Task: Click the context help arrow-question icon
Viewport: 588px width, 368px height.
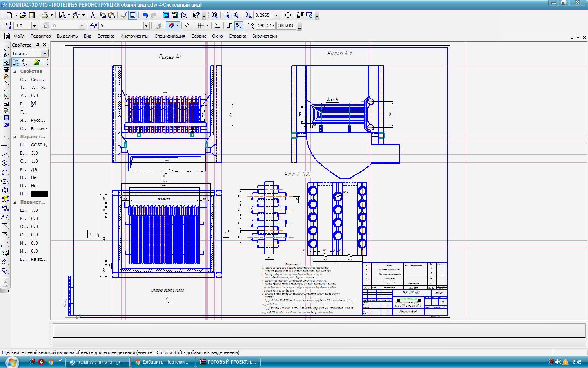Action: pos(196,15)
